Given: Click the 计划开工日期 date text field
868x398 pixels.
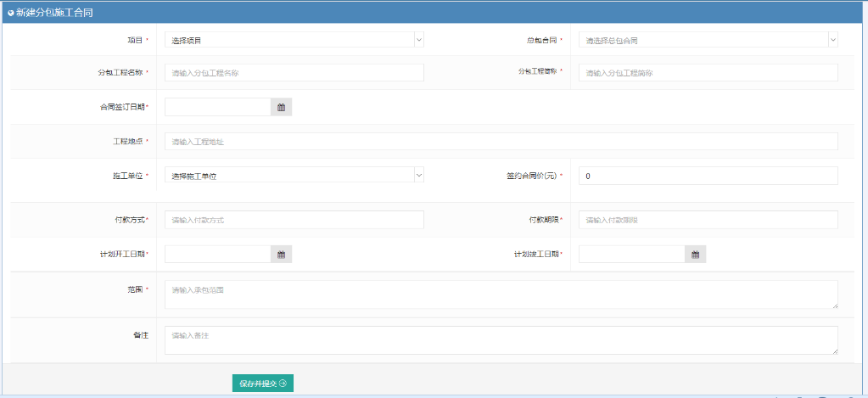Looking at the screenshot, I should click(217, 254).
